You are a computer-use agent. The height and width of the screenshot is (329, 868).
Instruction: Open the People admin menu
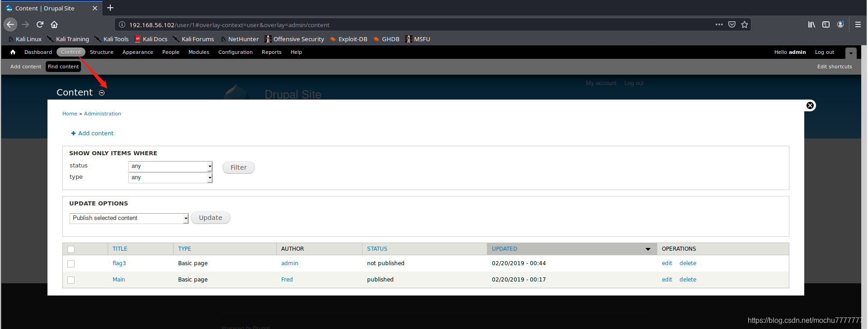(171, 52)
